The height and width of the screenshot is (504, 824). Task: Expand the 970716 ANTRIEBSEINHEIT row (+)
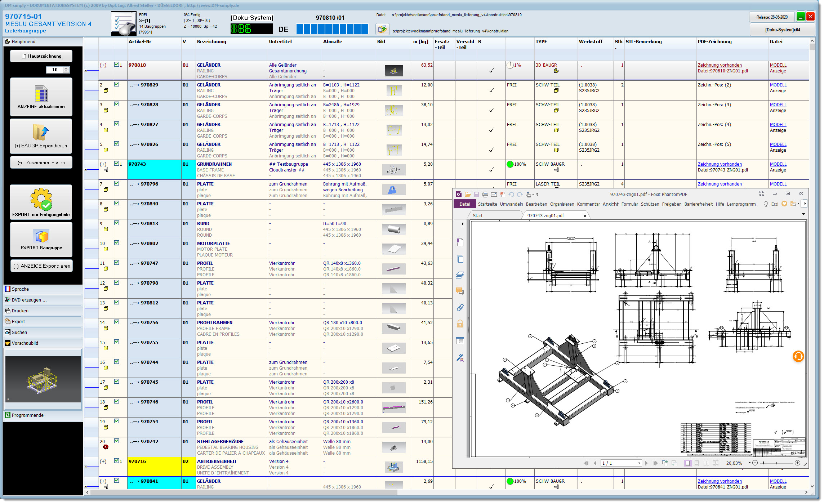tap(103, 461)
